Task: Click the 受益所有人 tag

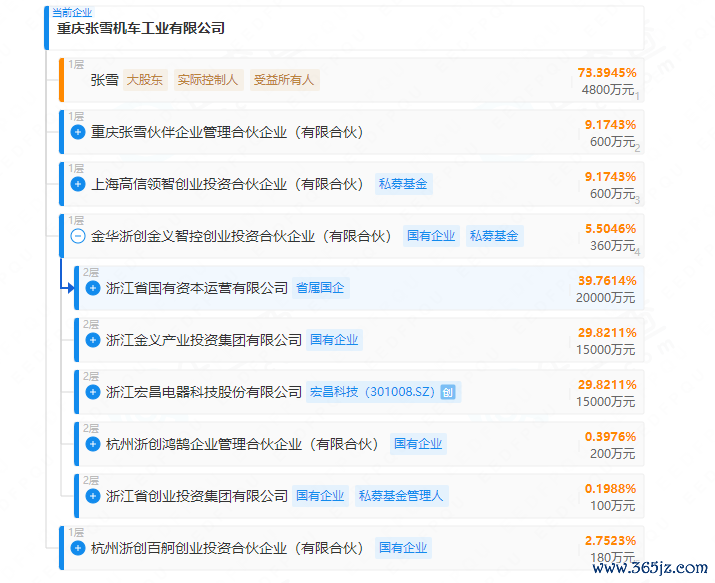Action: click(x=285, y=80)
